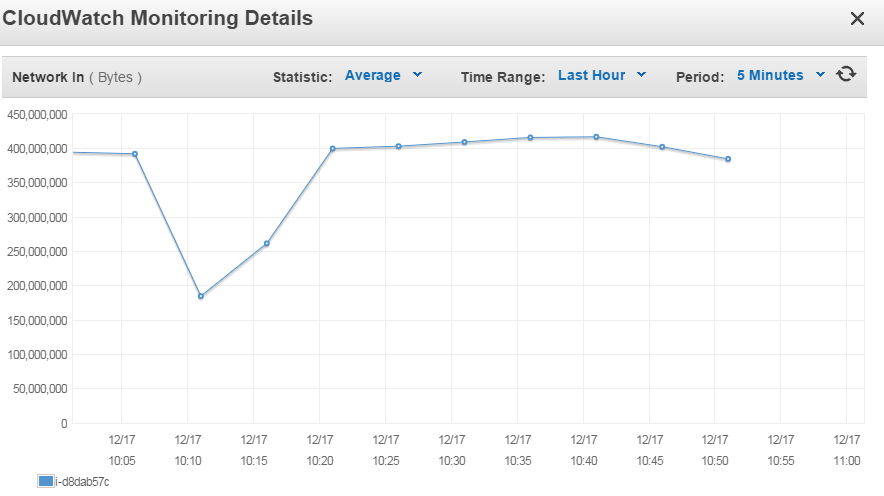Click the CloudWatch Monitoring Details heading

[x=157, y=18]
